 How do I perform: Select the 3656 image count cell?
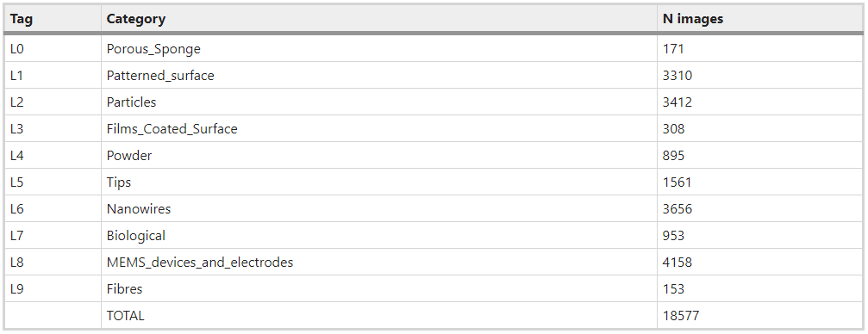[759, 208]
